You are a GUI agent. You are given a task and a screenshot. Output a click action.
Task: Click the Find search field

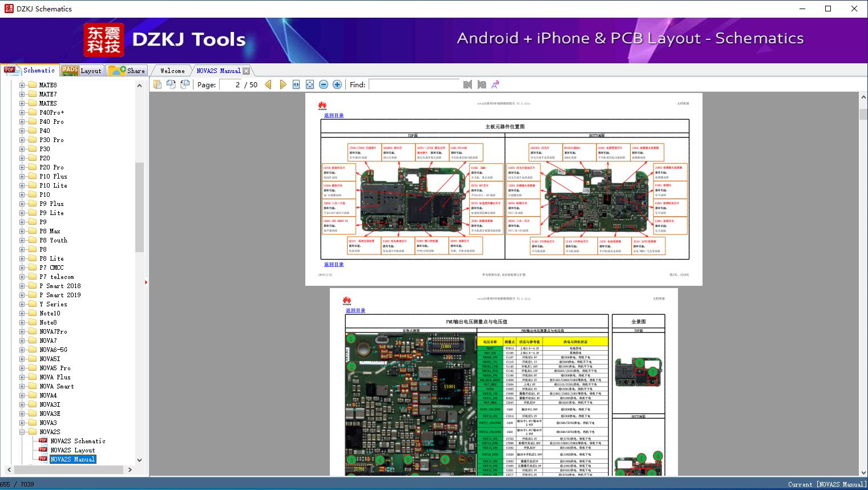[414, 84]
